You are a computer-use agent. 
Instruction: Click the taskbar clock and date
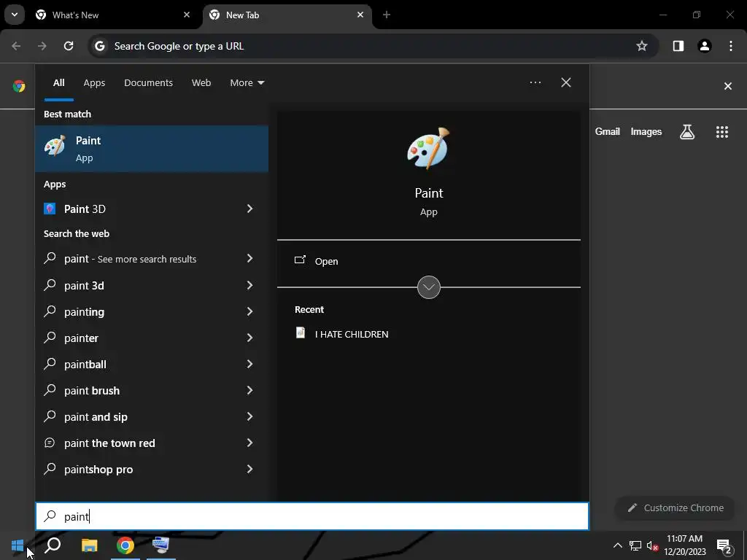pos(684,545)
